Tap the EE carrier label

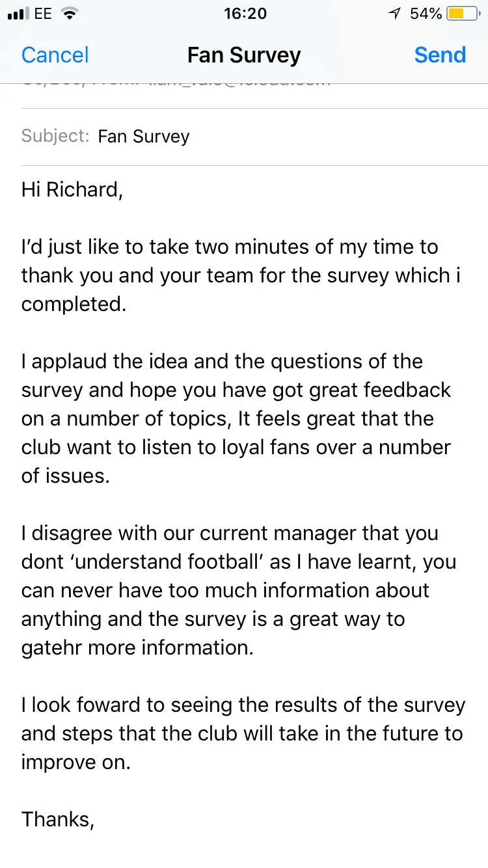pos(43,14)
